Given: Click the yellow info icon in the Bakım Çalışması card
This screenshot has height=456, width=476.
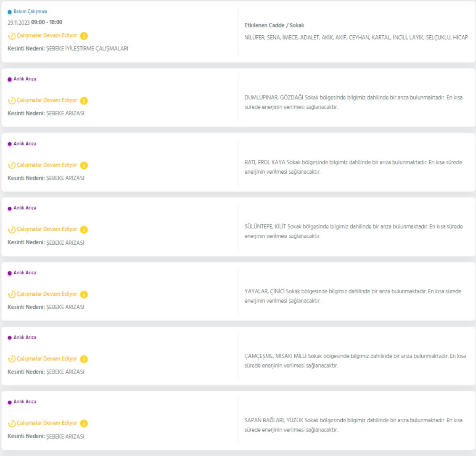Looking at the screenshot, I should click(x=84, y=36).
